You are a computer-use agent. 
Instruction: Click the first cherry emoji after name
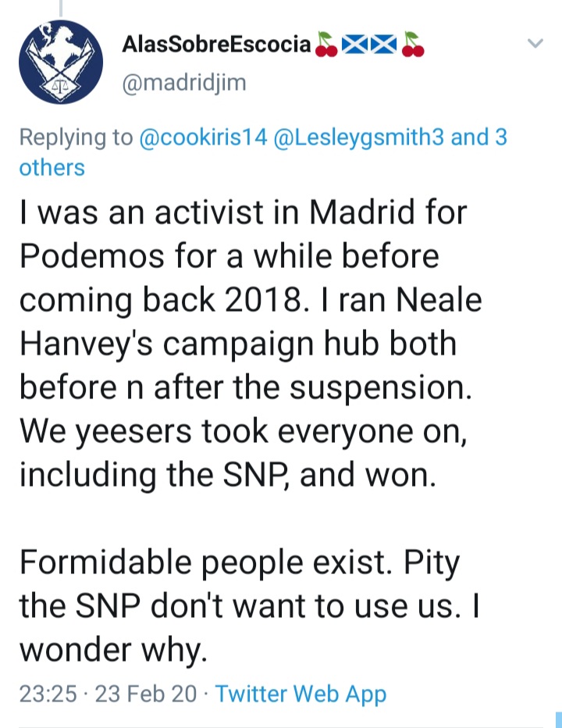point(326,45)
